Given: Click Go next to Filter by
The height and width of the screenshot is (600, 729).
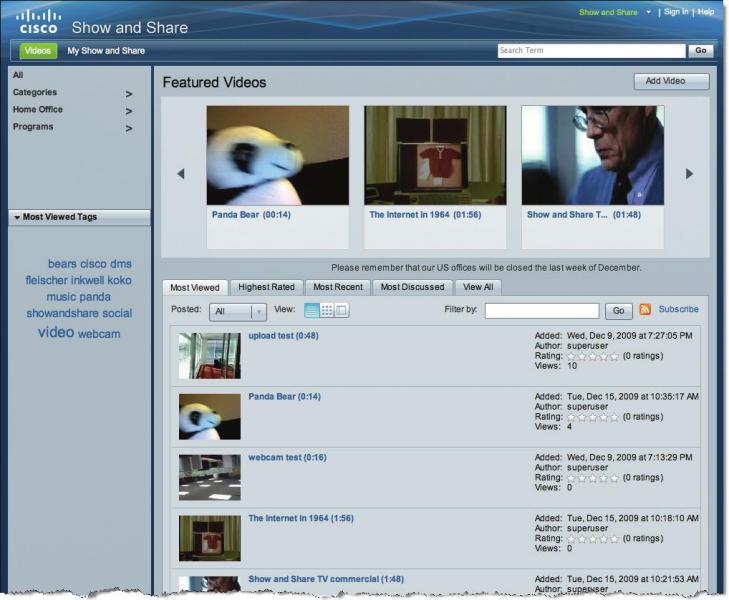Looking at the screenshot, I should click(x=618, y=311).
